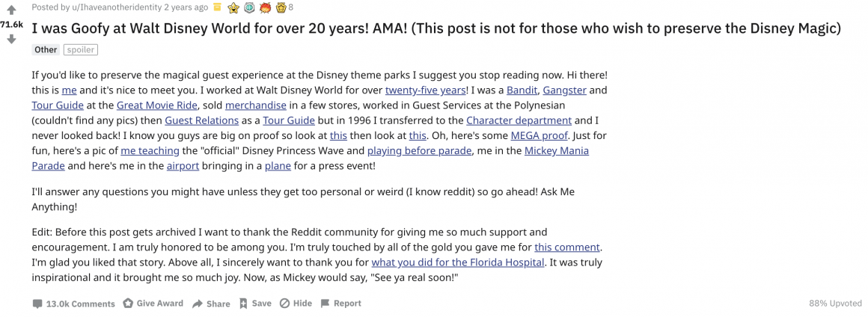Click the Hide post icon

[284, 304]
